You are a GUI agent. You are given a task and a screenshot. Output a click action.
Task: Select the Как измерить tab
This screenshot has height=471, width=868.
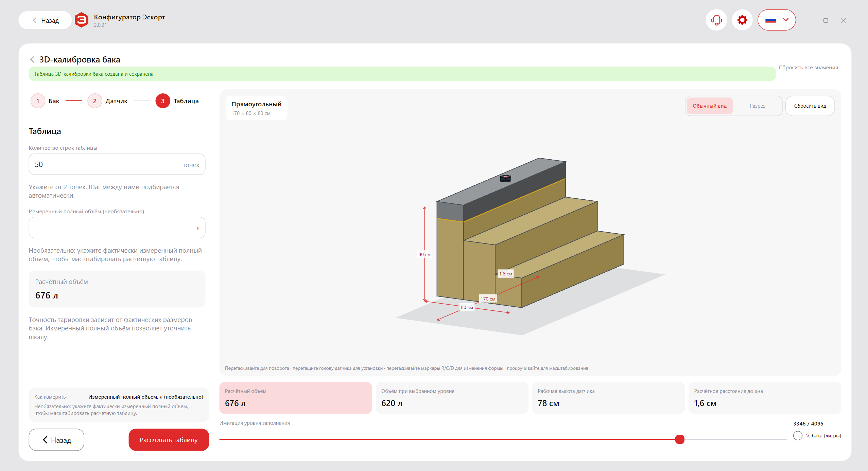tap(50, 397)
